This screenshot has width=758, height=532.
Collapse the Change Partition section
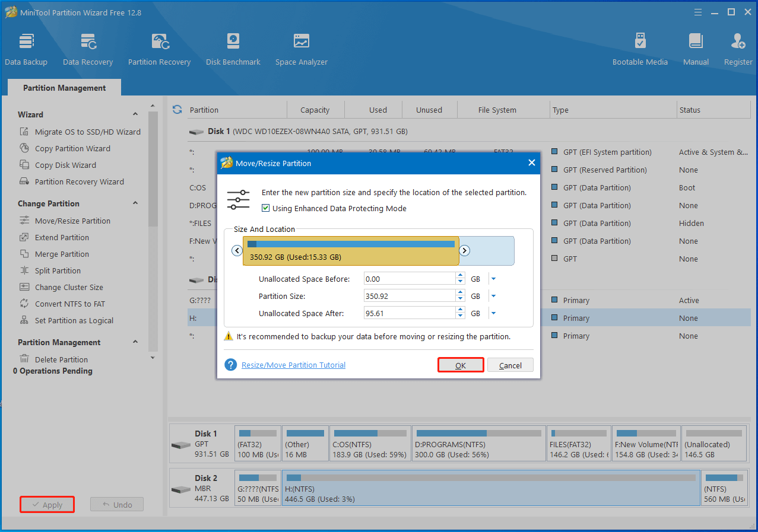(135, 203)
